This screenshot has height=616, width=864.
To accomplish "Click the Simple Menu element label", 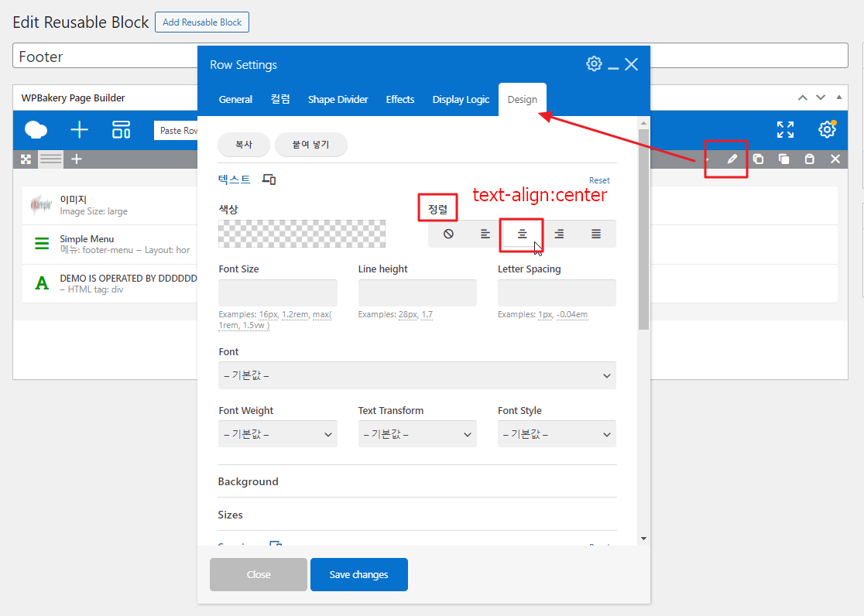I will 87,238.
